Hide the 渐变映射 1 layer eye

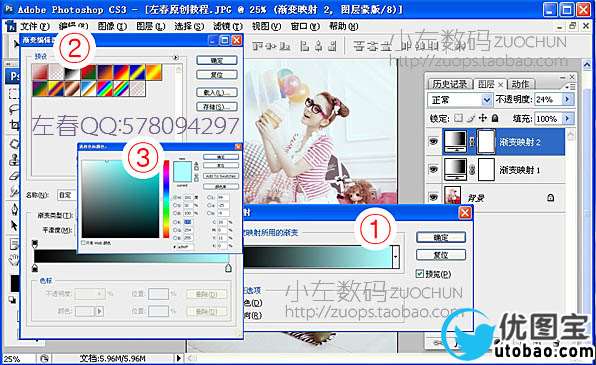click(x=433, y=170)
